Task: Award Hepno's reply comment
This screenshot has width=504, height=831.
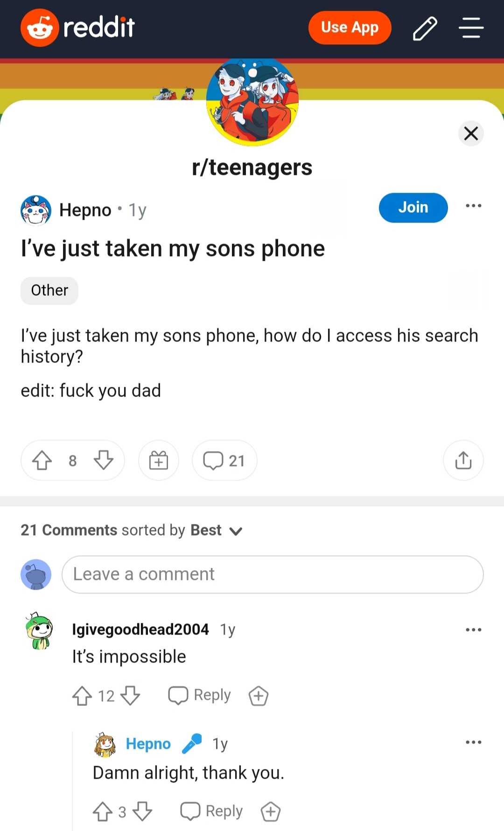Action: (270, 811)
